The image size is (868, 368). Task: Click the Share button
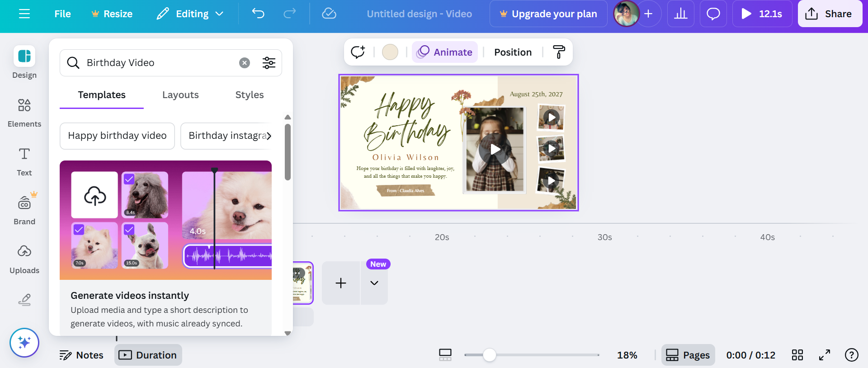(830, 14)
